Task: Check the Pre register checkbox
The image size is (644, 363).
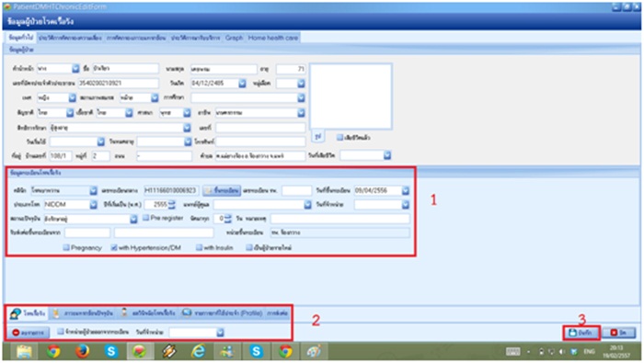Action: coord(145,218)
